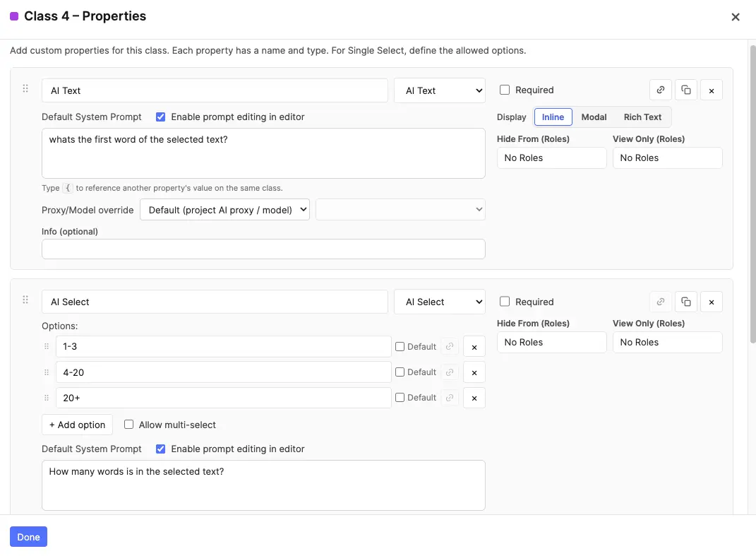This screenshot has width=756, height=556.
Task: Open the empty model dropdown
Action: pyautogui.click(x=401, y=209)
